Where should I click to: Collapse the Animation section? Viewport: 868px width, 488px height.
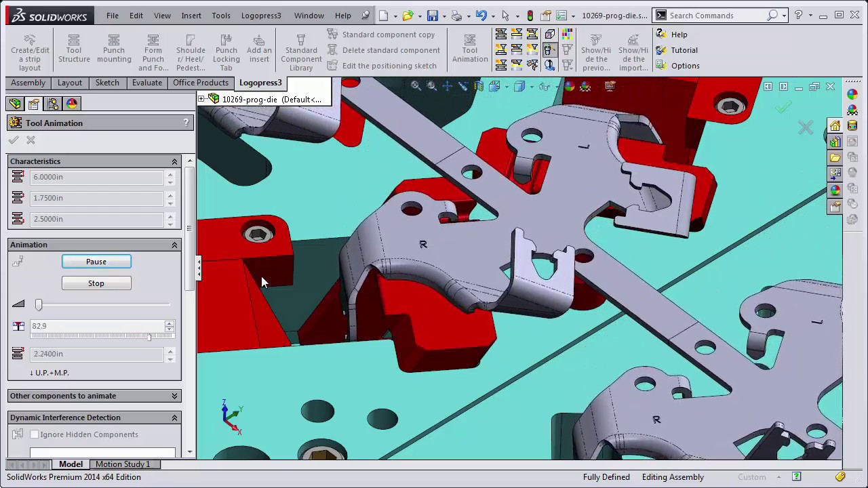(174, 245)
